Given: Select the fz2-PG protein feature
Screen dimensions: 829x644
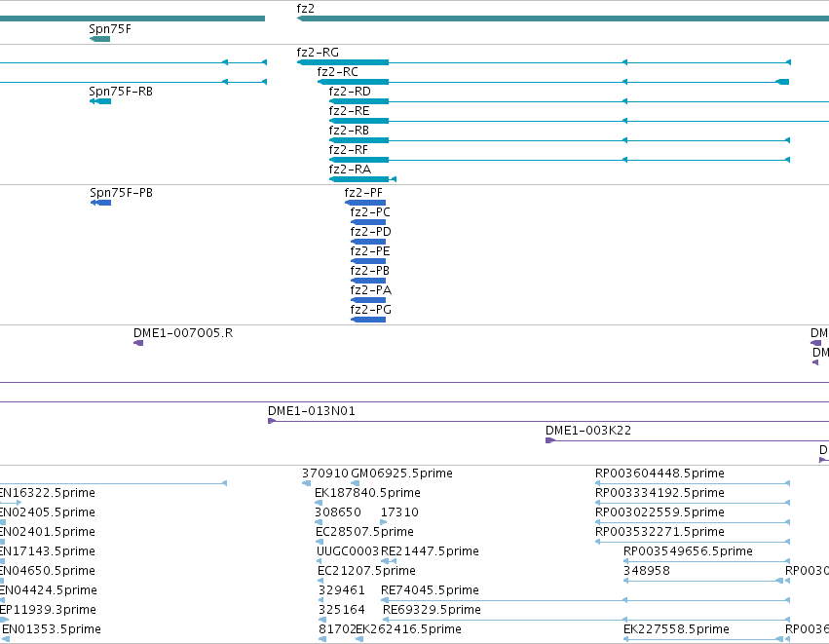Looking at the screenshot, I should click(368, 320).
